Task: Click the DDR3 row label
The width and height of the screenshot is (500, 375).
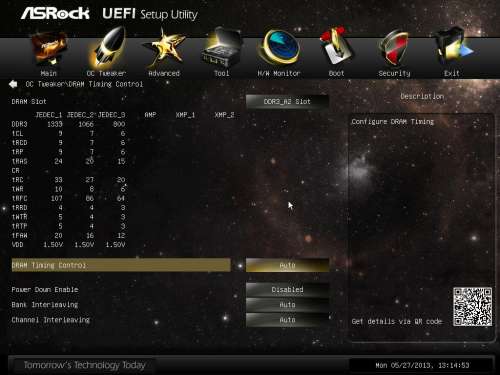Action: [19, 124]
